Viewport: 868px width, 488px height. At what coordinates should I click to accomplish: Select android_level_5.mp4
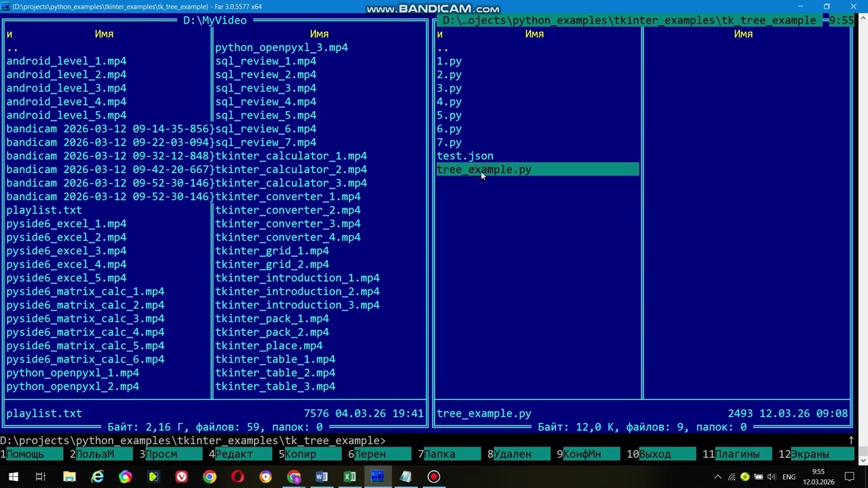[66, 115]
